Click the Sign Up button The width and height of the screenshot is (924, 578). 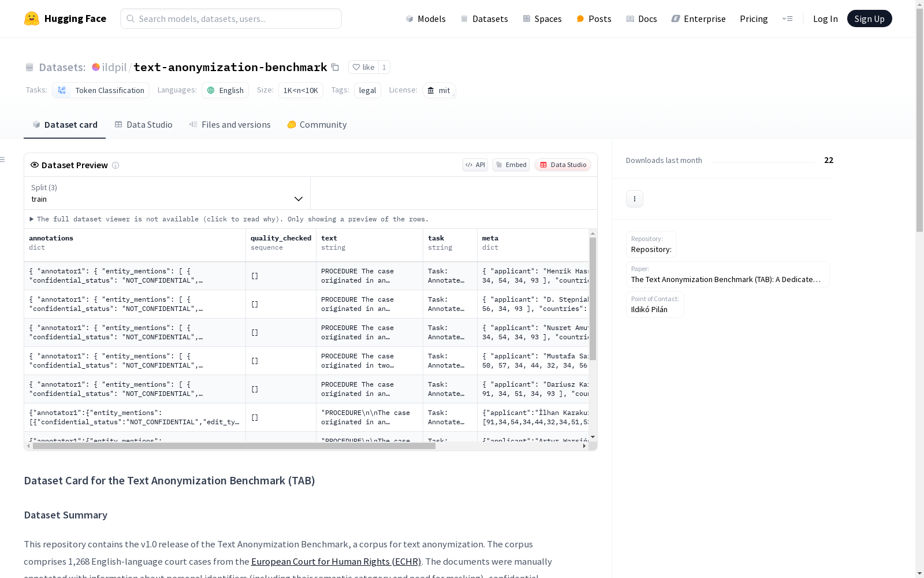point(869,18)
